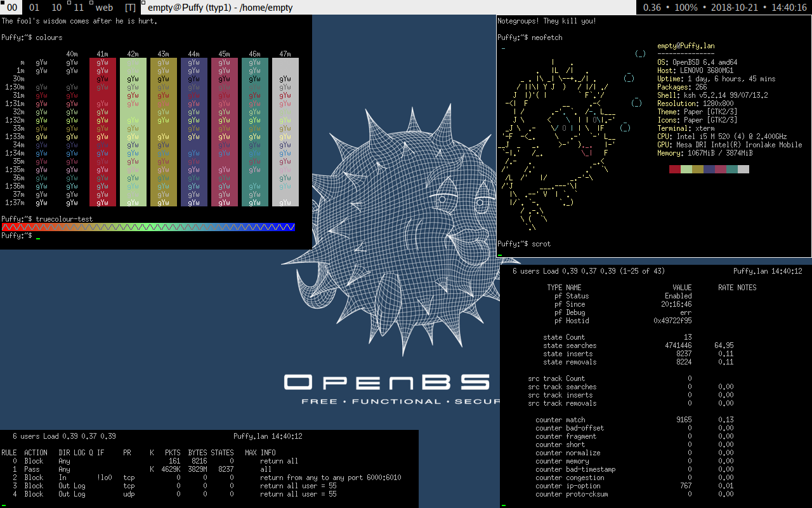Screen dimensions: 812x508
Task: Click the empty@Puffy.lan neofetch header
Action: click(686, 46)
